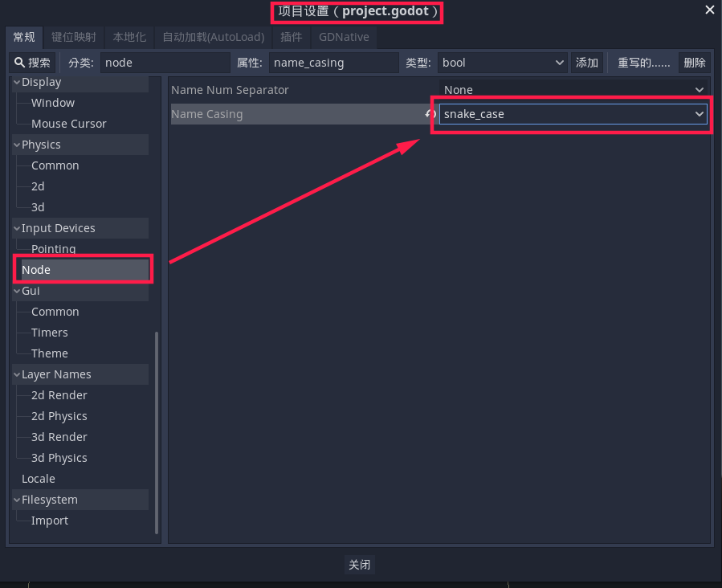This screenshot has height=588, width=722.
Task: Reset Name Casing with revert icon
Action: [430, 114]
